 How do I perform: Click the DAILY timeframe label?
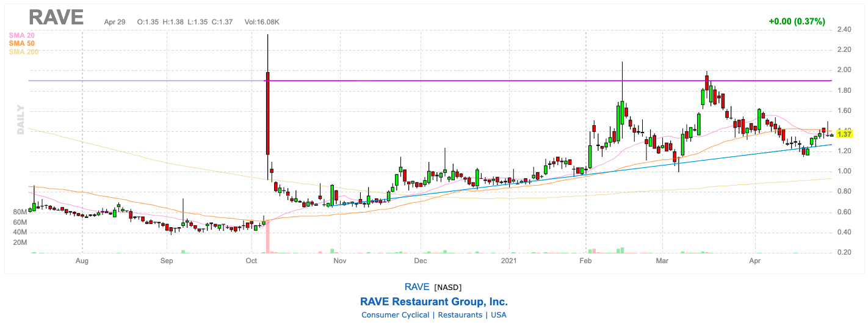coord(20,118)
